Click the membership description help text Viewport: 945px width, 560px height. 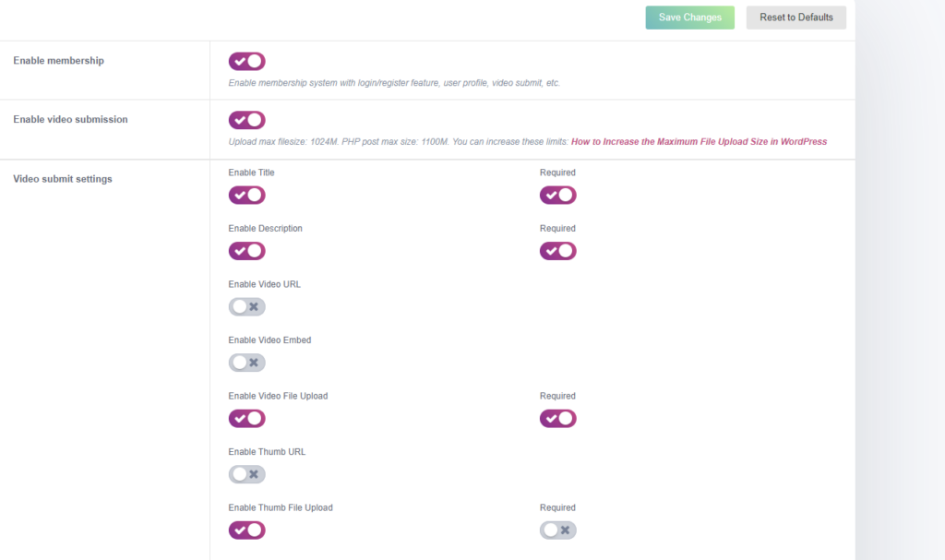[394, 83]
